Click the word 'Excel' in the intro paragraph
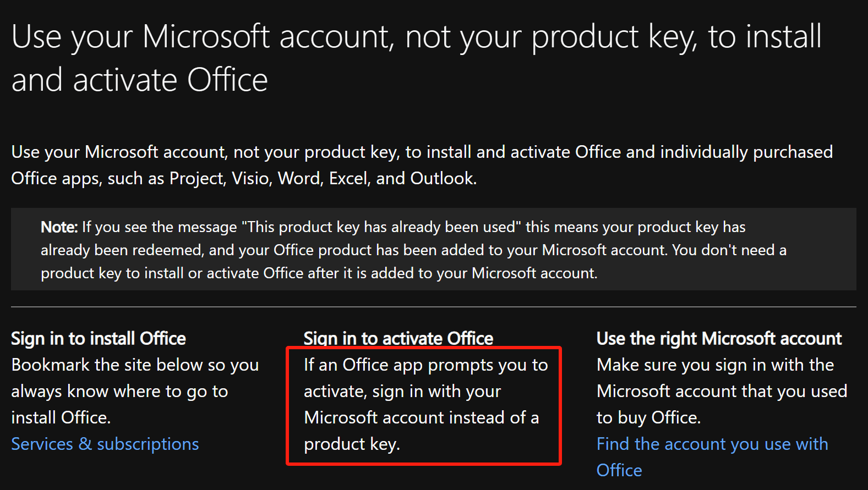Screen dimensions: 868x490 click(x=348, y=178)
